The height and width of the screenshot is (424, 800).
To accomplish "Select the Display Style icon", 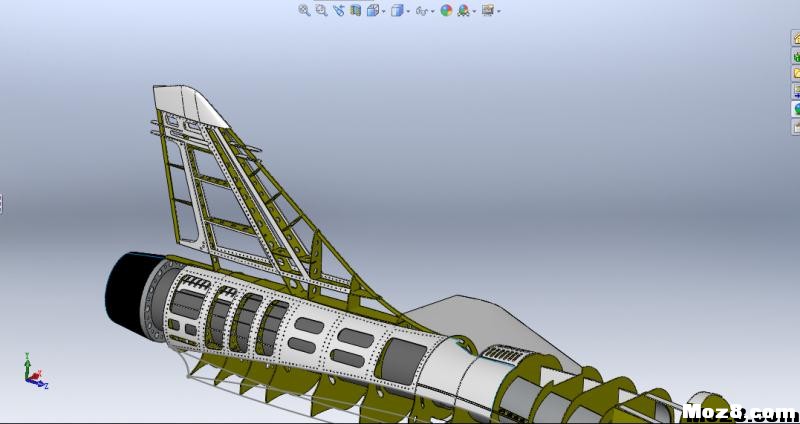I will click(397, 10).
